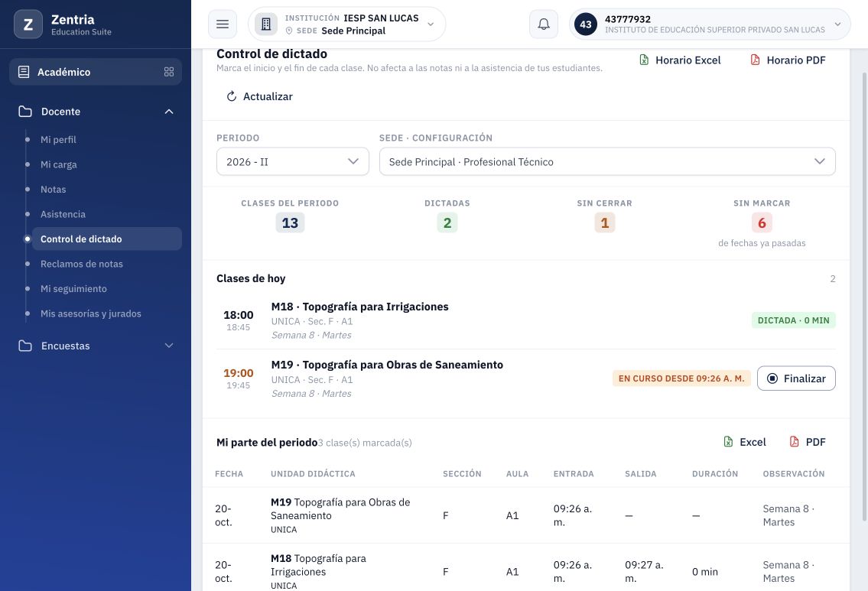Click the Dictadas count 2

(447, 223)
